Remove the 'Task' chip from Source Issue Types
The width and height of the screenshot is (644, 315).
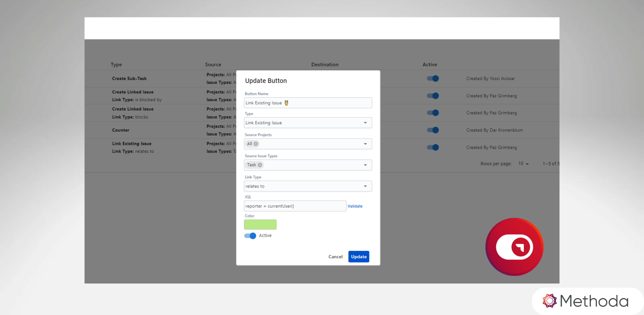coord(260,165)
